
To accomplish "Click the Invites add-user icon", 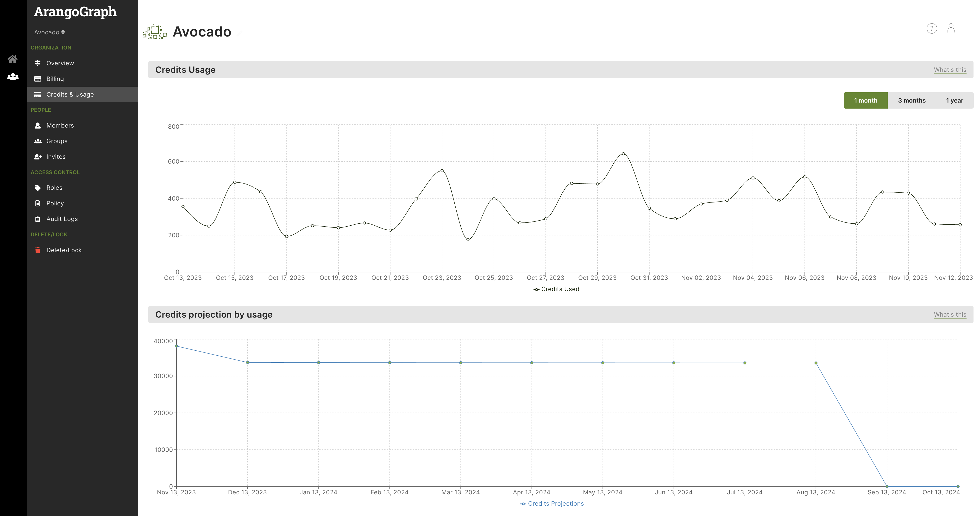I will click(38, 157).
